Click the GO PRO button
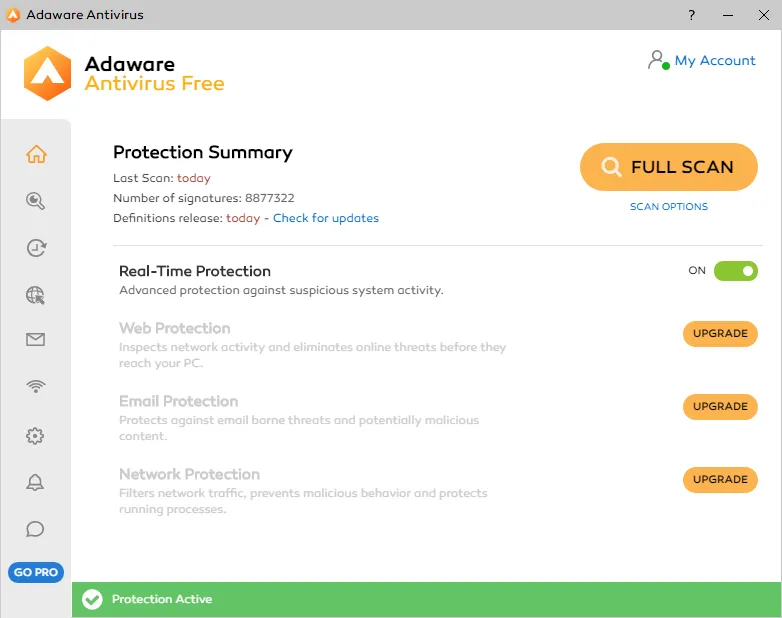This screenshot has height=618, width=782. [36, 572]
